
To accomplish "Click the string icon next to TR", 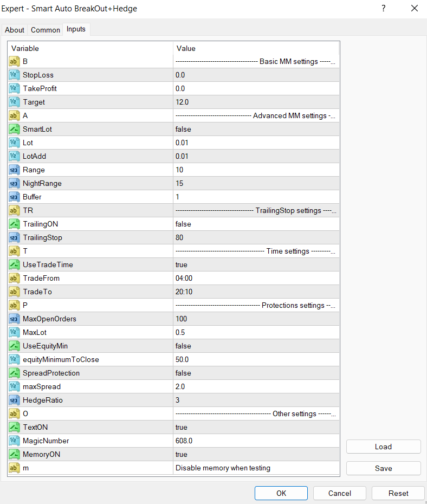I will point(14,210).
